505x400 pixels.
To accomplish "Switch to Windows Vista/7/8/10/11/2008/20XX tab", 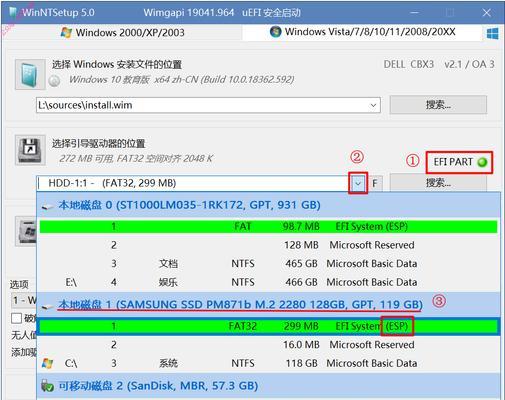I will (x=363, y=32).
